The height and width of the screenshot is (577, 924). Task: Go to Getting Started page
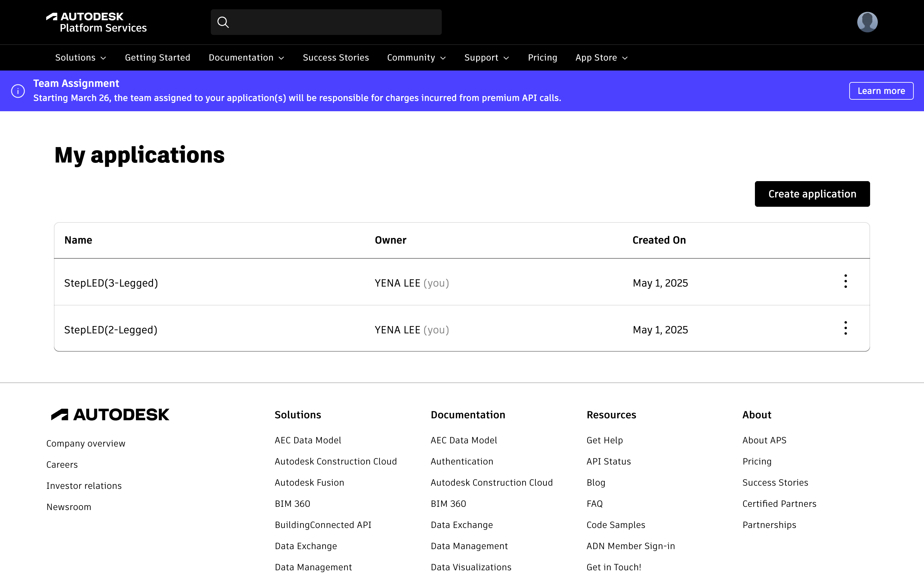(x=157, y=58)
